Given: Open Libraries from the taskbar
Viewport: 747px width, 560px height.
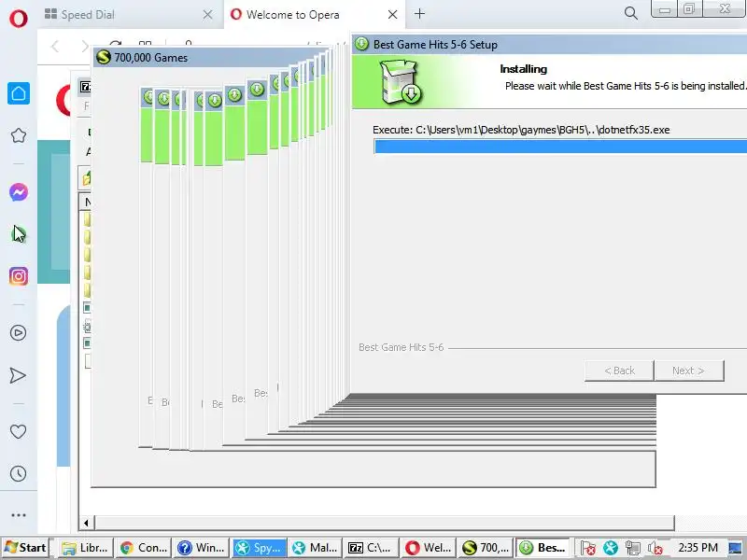Looking at the screenshot, I should [85, 548].
